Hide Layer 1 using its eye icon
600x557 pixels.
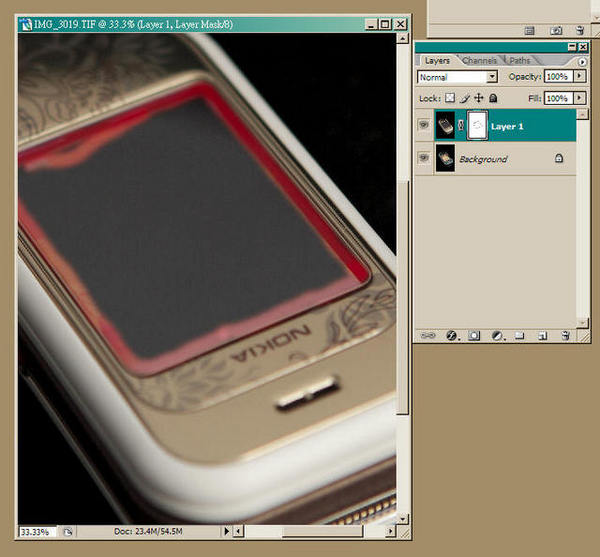424,125
